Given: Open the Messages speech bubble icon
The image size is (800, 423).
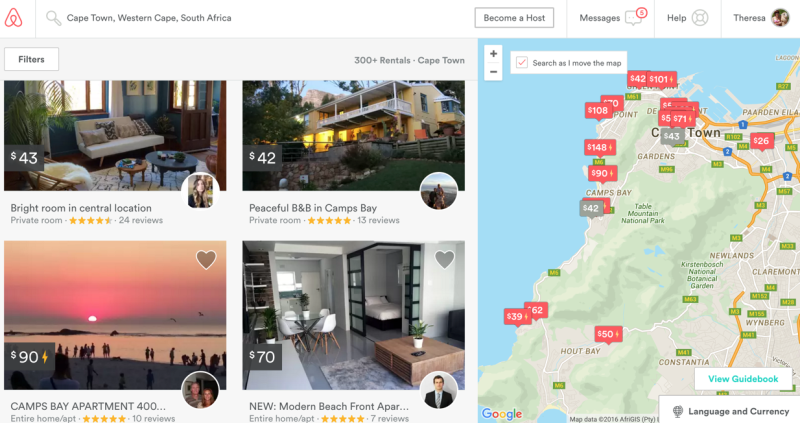Looking at the screenshot, I should click(633, 19).
